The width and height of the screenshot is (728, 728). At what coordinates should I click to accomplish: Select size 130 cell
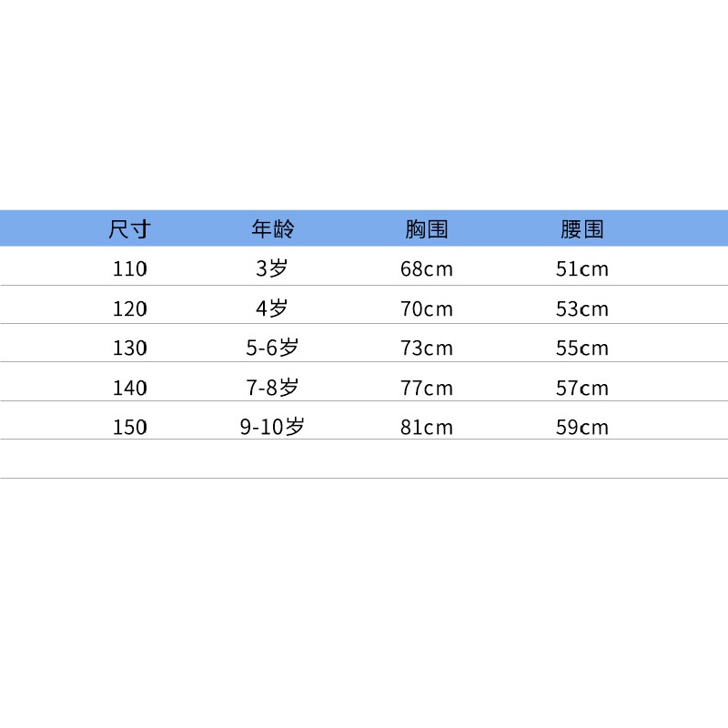pos(130,348)
